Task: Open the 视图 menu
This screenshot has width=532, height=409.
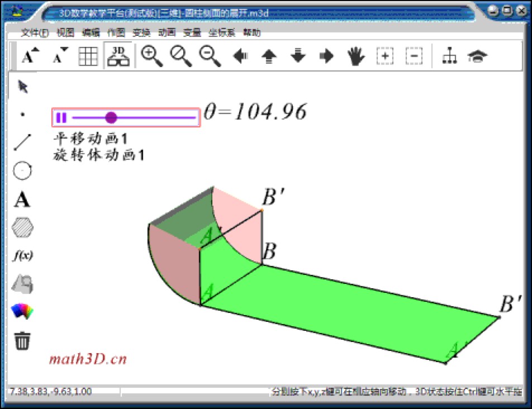Action: point(65,33)
